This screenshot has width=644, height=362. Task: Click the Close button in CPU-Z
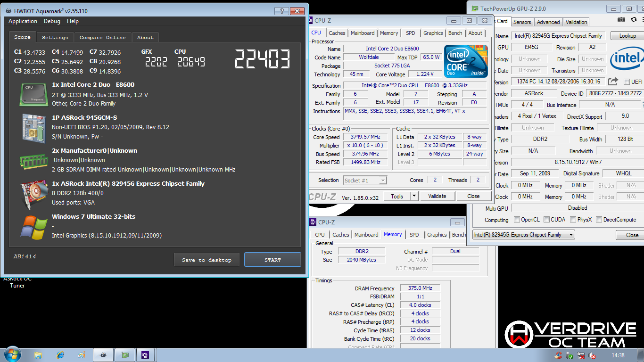pos(473,196)
